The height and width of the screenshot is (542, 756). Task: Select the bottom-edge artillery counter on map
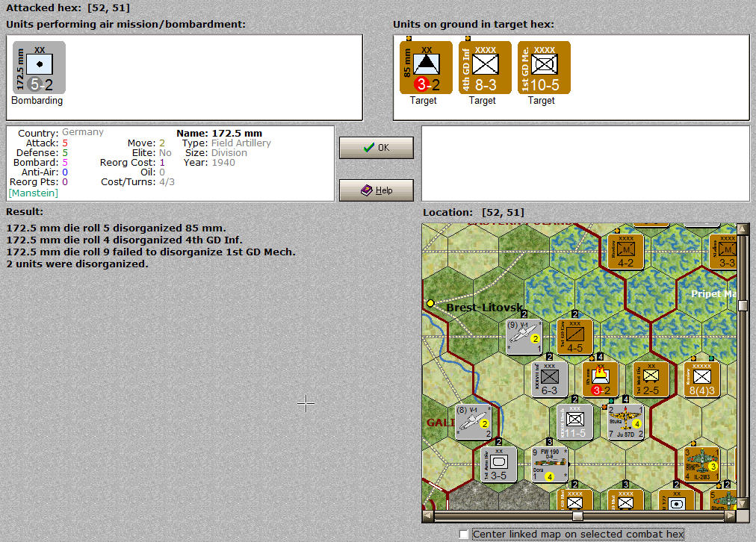pyautogui.click(x=677, y=499)
